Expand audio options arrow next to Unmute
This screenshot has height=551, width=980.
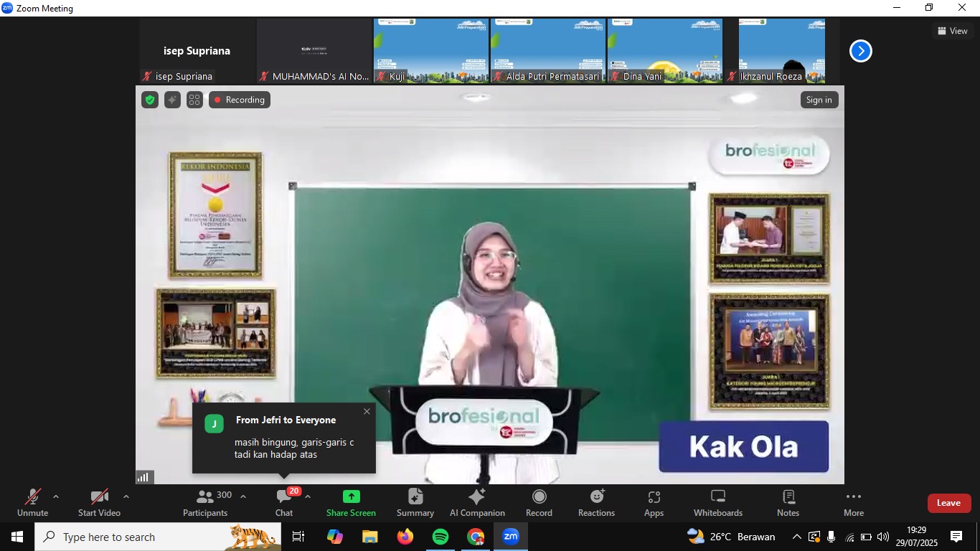coord(56,496)
